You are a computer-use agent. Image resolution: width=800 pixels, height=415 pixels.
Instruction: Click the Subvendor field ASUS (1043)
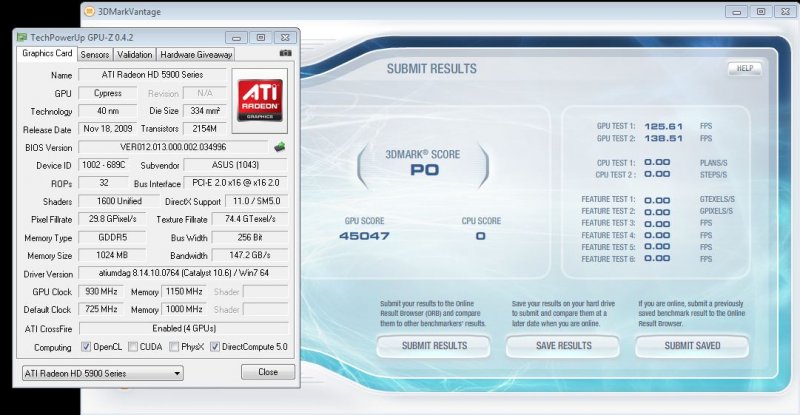pyautogui.click(x=235, y=165)
